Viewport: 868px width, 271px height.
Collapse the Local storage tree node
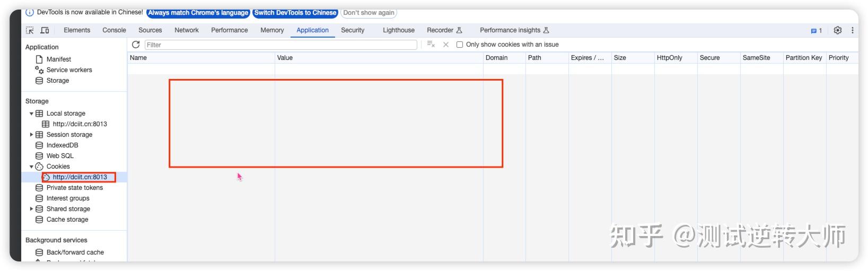click(31, 113)
